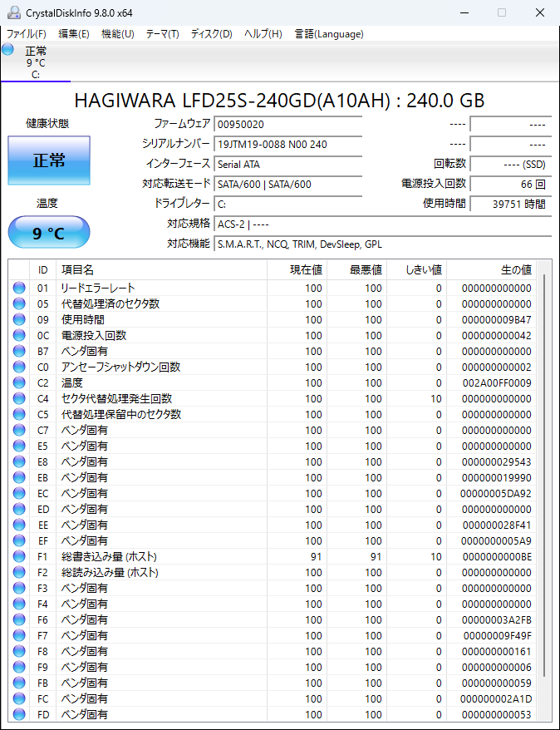Click the blue status orb for drive C:

click(x=8, y=50)
